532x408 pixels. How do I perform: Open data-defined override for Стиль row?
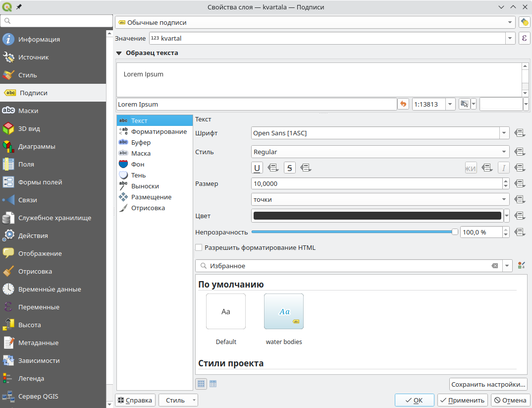(520, 152)
